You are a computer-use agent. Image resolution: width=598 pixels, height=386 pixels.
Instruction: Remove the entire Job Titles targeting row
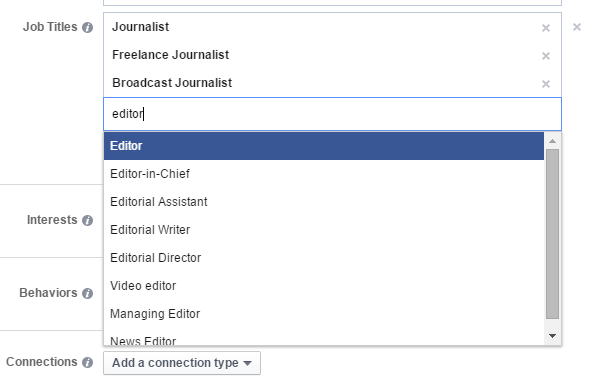point(577,27)
